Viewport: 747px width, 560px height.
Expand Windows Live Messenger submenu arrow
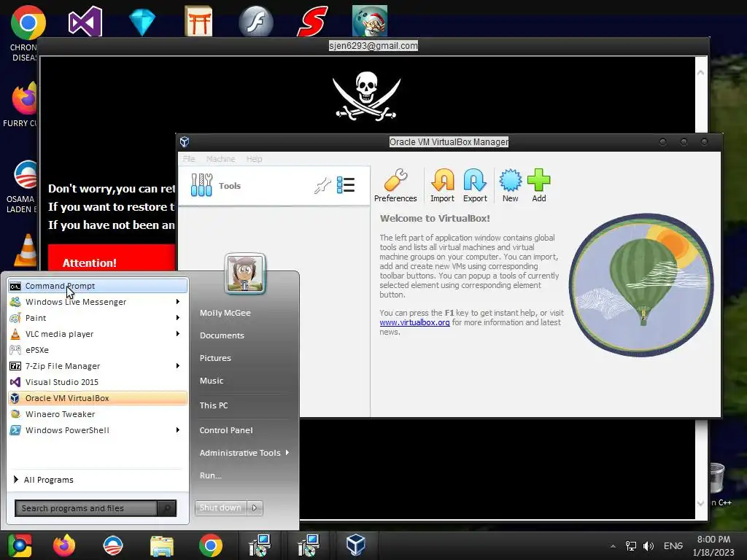[x=178, y=301]
